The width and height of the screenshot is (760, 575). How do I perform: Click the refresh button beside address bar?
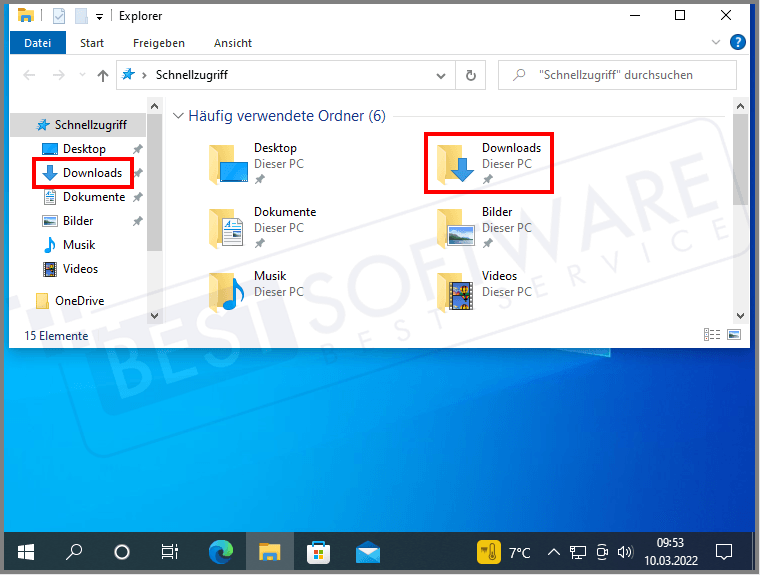[471, 75]
